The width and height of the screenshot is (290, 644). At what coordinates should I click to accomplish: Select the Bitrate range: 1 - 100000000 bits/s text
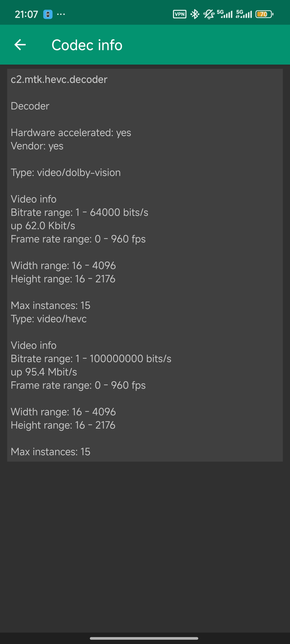tap(91, 358)
